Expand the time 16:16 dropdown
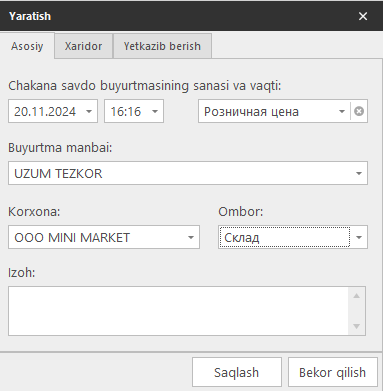383x391 pixels. [155, 111]
